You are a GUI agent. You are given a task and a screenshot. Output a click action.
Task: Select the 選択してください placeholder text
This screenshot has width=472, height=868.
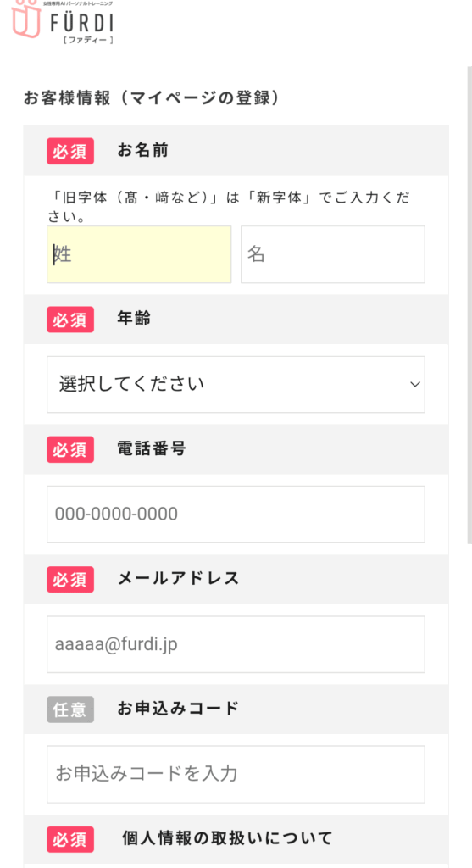pos(131,384)
